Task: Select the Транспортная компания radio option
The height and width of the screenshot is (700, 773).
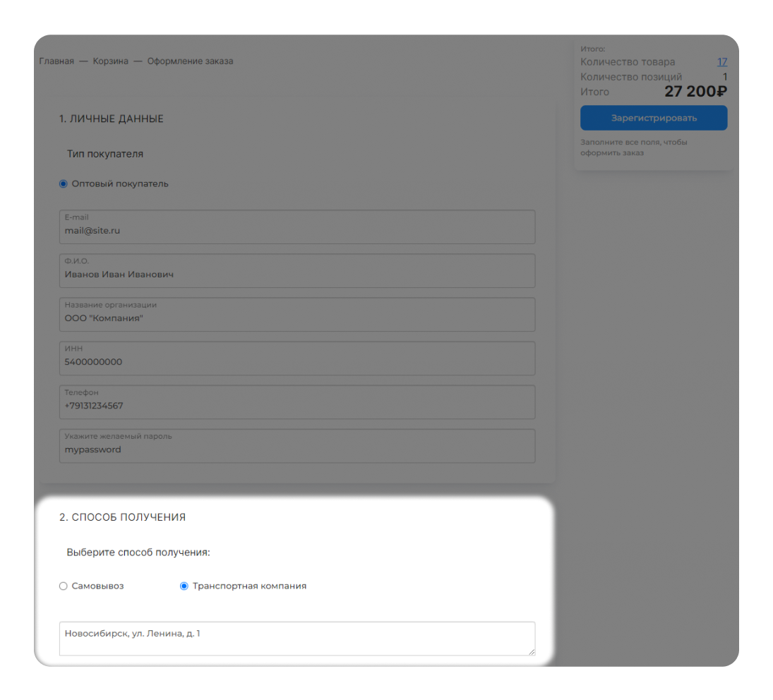Action: click(184, 586)
